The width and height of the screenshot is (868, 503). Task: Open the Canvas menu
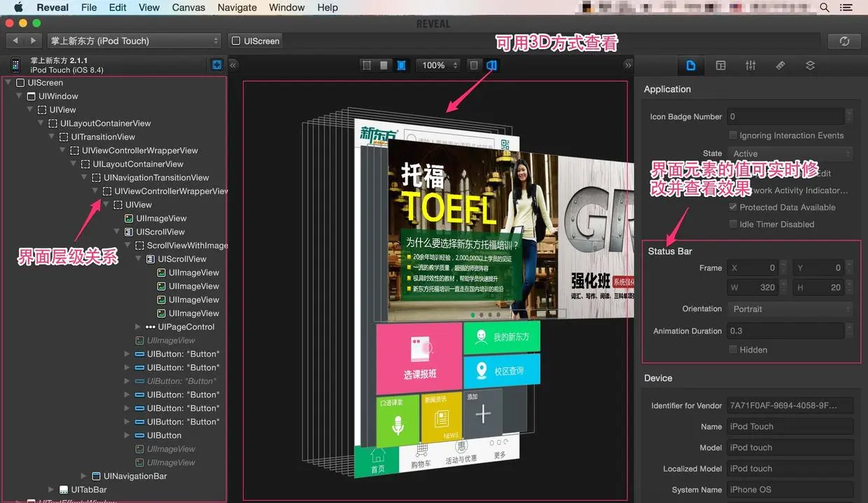189,8
